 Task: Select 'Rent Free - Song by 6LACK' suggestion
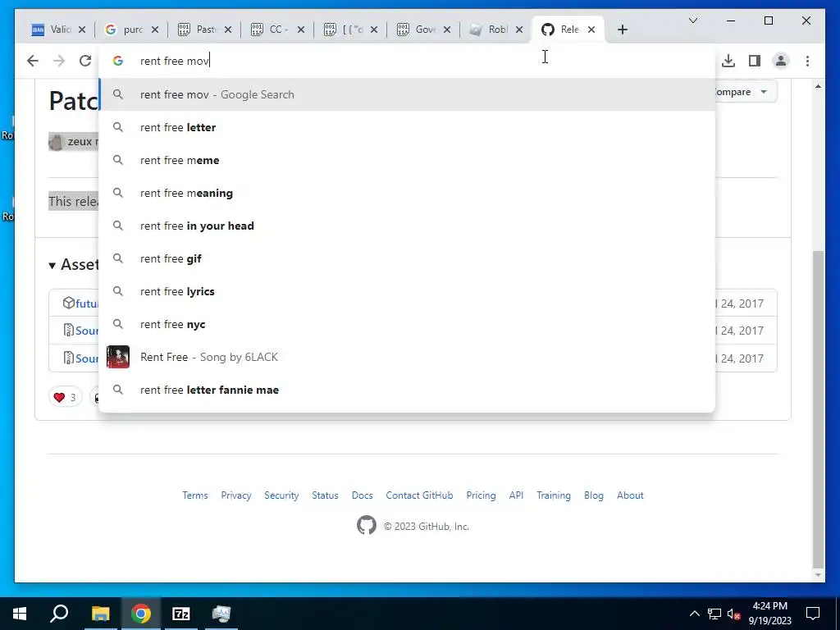coord(407,358)
